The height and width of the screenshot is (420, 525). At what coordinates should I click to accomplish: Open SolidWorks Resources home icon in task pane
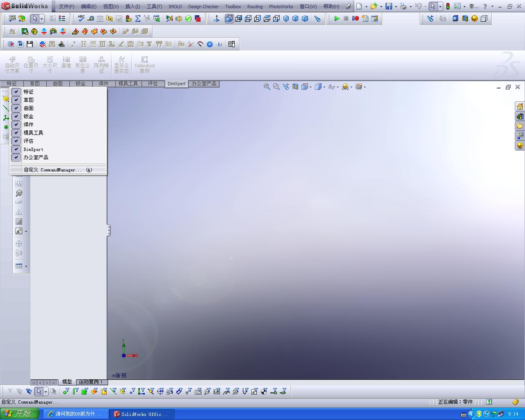[520, 106]
